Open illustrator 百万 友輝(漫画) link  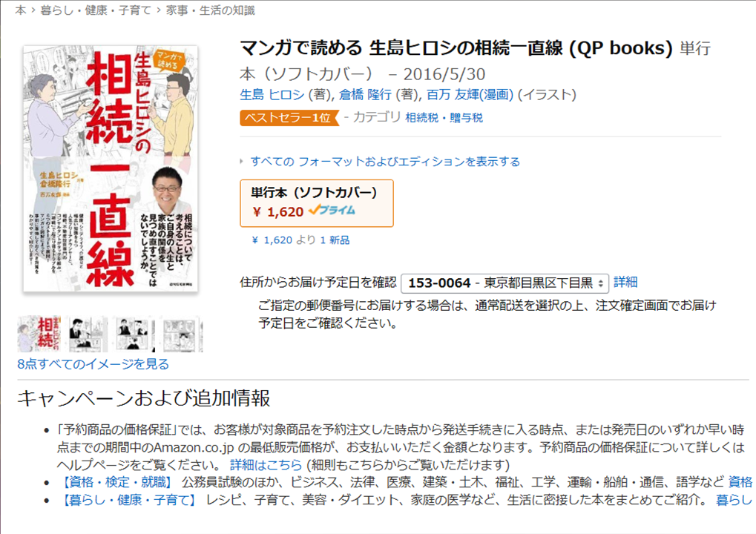coord(470,94)
